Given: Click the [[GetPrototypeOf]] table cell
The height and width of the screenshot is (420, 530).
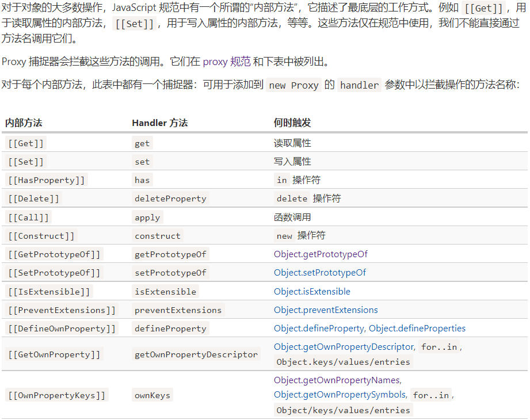Looking at the screenshot, I should (54, 254).
